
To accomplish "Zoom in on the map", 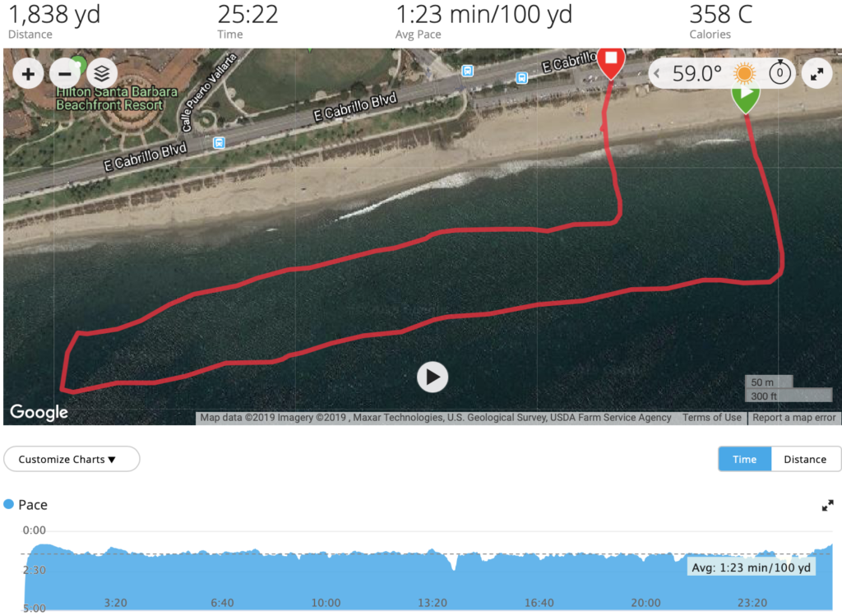I will (x=28, y=74).
